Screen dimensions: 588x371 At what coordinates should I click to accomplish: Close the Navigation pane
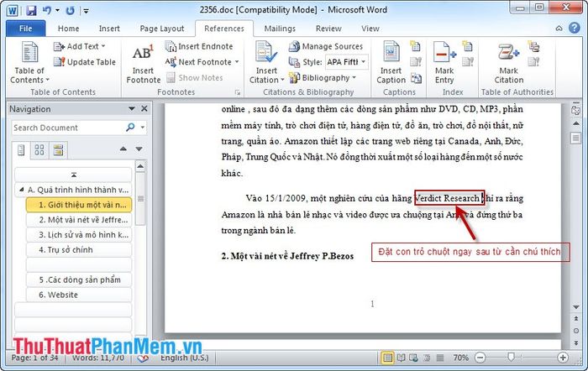coord(144,108)
